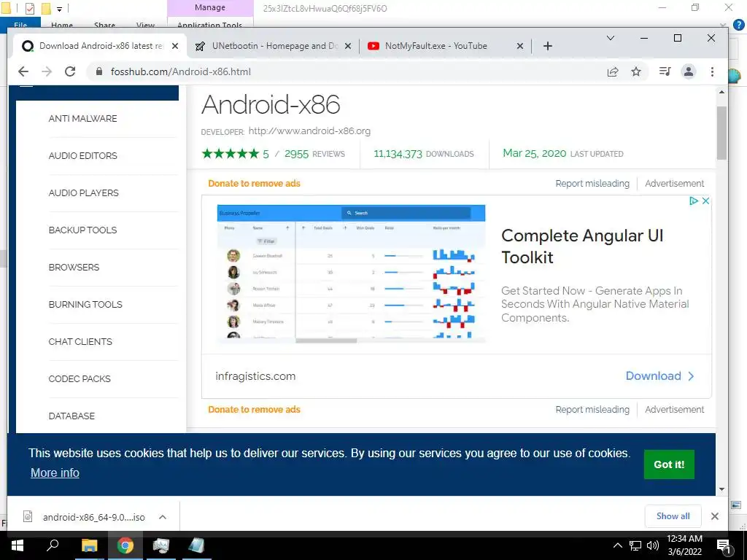The height and width of the screenshot is (560, 747).
Task: Switch to the UNetbootin tab
Action: click(274, 46)
